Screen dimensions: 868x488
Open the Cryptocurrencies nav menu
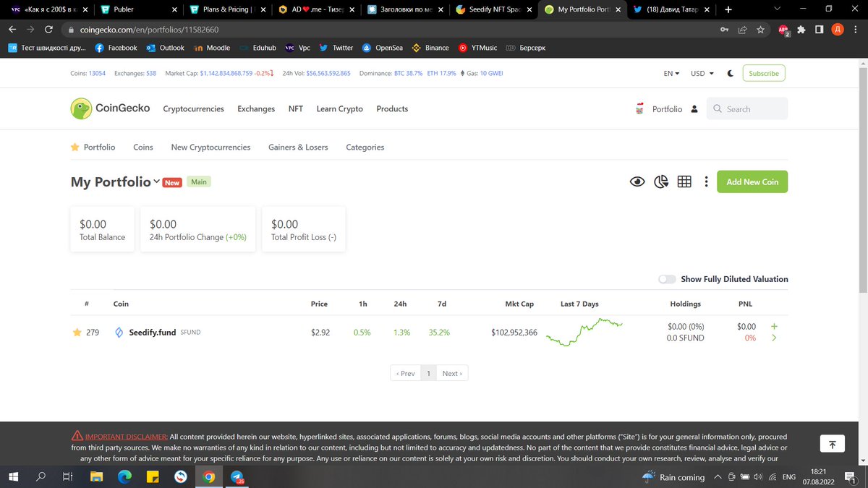(x=193, y=109)
